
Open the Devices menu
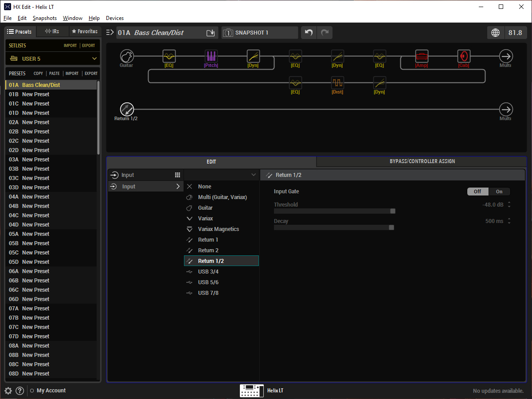[x=115, y=18]
